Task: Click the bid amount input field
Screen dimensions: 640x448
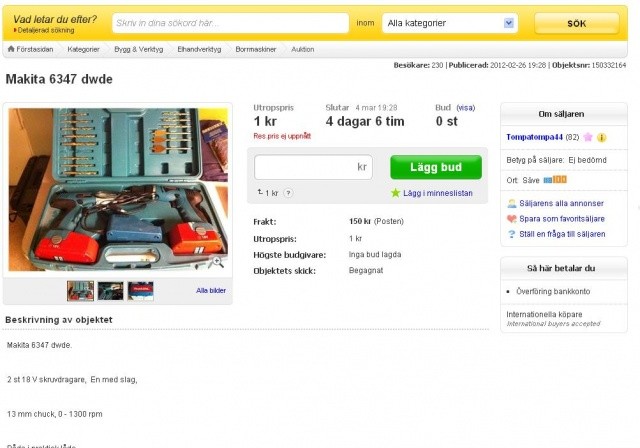Action: click(313, 167)
